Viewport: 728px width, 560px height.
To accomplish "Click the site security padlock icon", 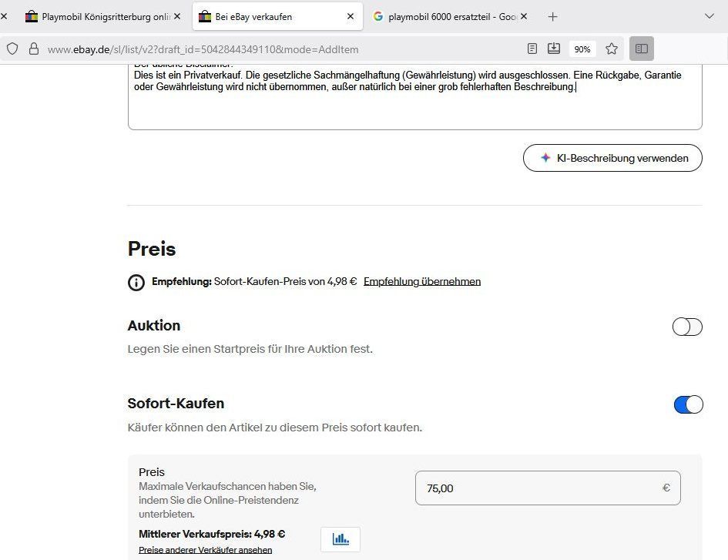I will 33,49.
